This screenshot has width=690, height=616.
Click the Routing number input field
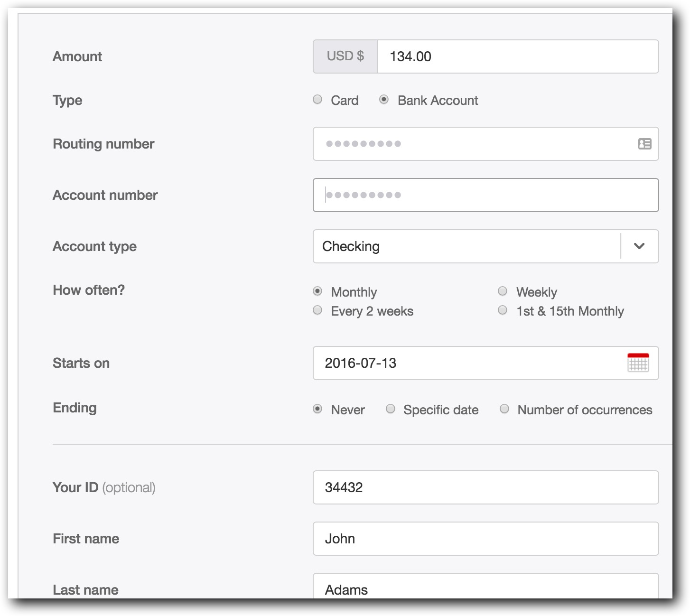(x=475, y=144)
